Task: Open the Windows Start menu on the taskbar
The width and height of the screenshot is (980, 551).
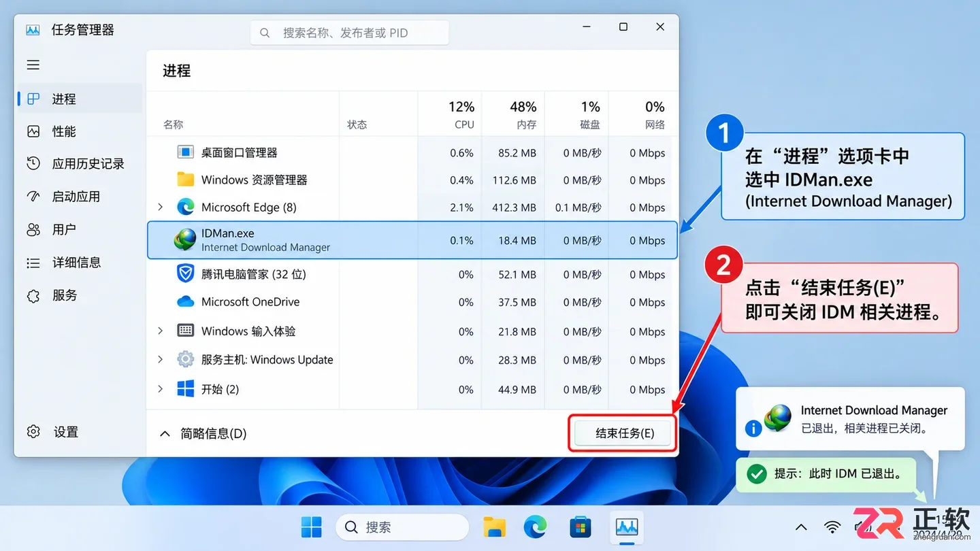Action: pos(312,527)
